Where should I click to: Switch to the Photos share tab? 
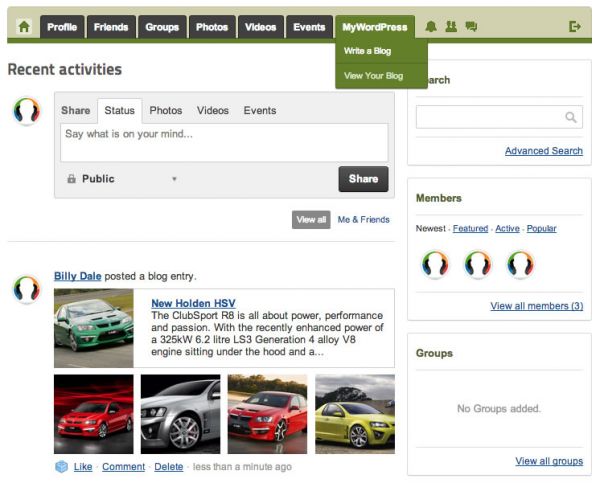[x=166, y=110]
